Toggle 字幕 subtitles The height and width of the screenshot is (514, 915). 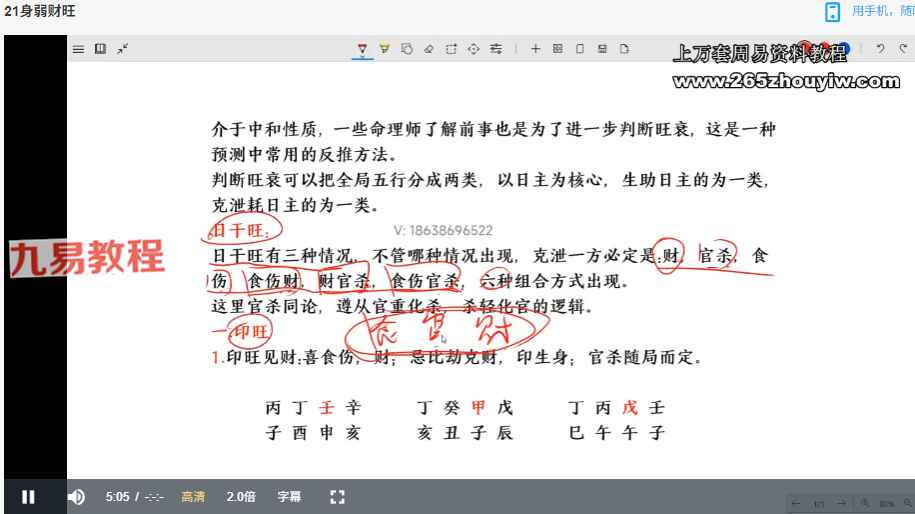tap(289, 496)
